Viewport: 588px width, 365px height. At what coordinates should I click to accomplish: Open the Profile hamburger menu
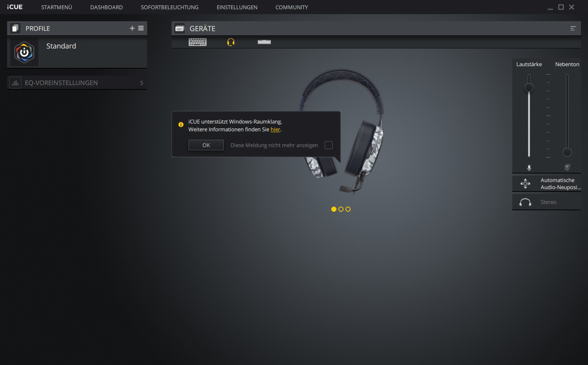point(141,28)
